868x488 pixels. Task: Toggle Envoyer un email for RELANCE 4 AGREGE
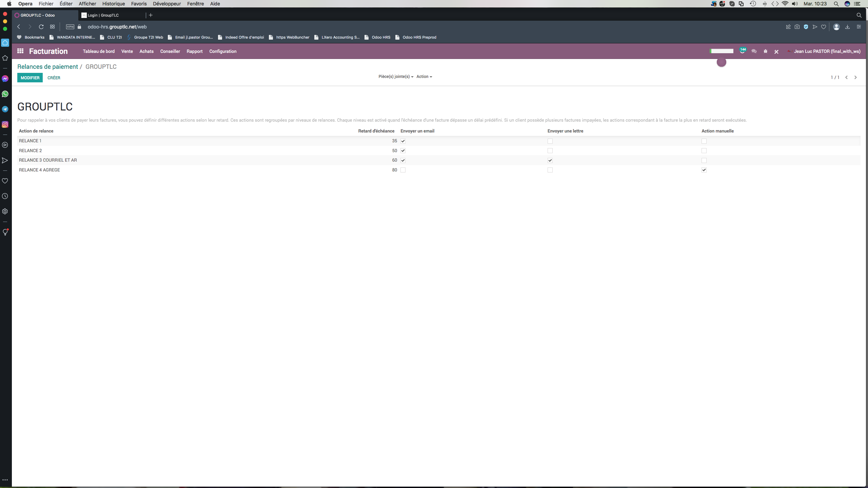point(403,170)
